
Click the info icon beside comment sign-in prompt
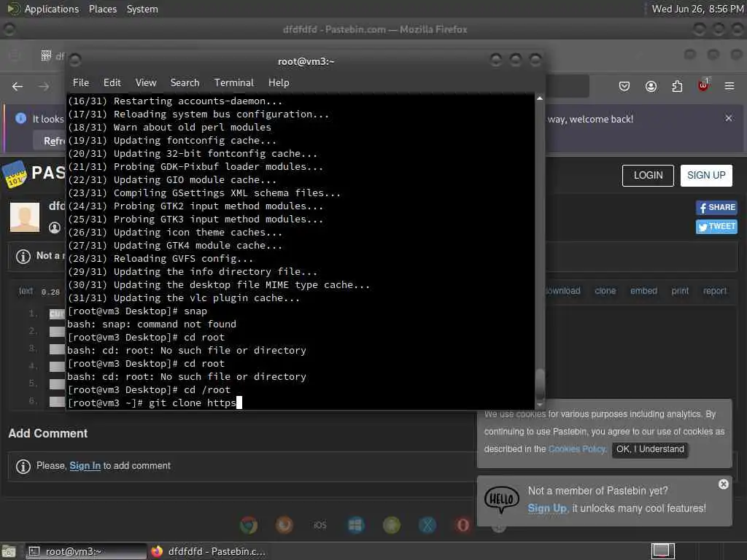pos(23,466)
